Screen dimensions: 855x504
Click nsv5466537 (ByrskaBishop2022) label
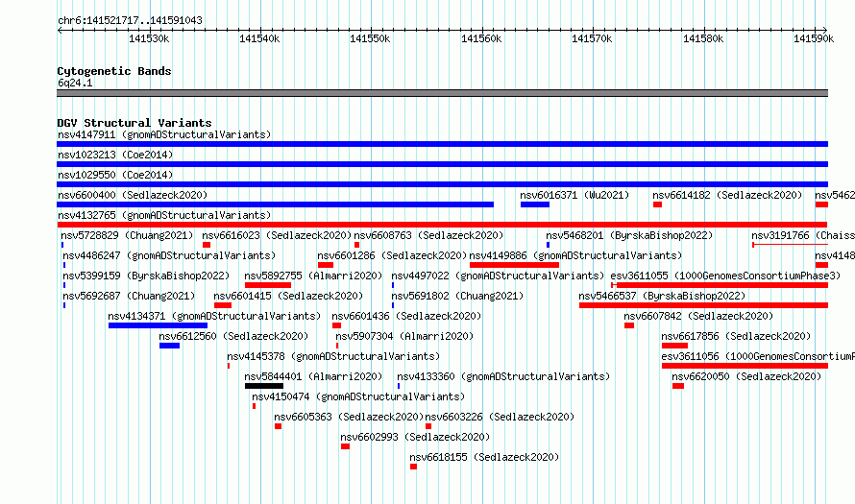pyautogui.click(x=662, y=296)
